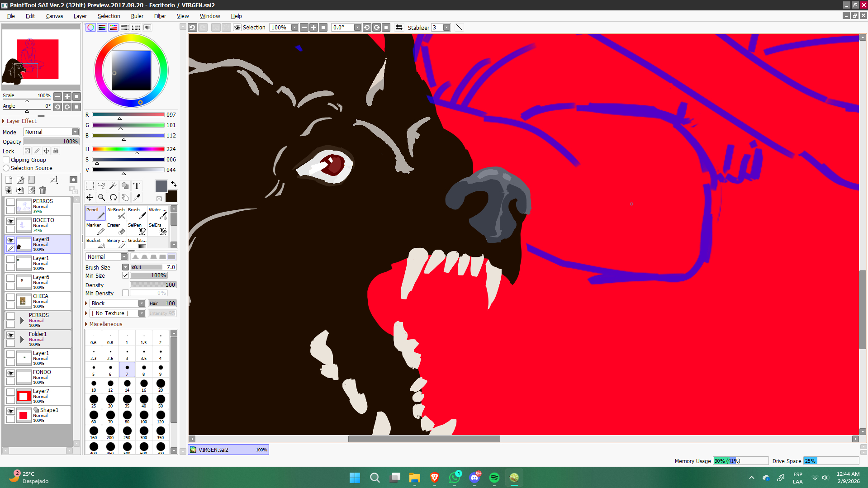Click the Opacity slider at 100%
Image resolution: width=868 pixels, height=488 pixels.
[51, 142]
